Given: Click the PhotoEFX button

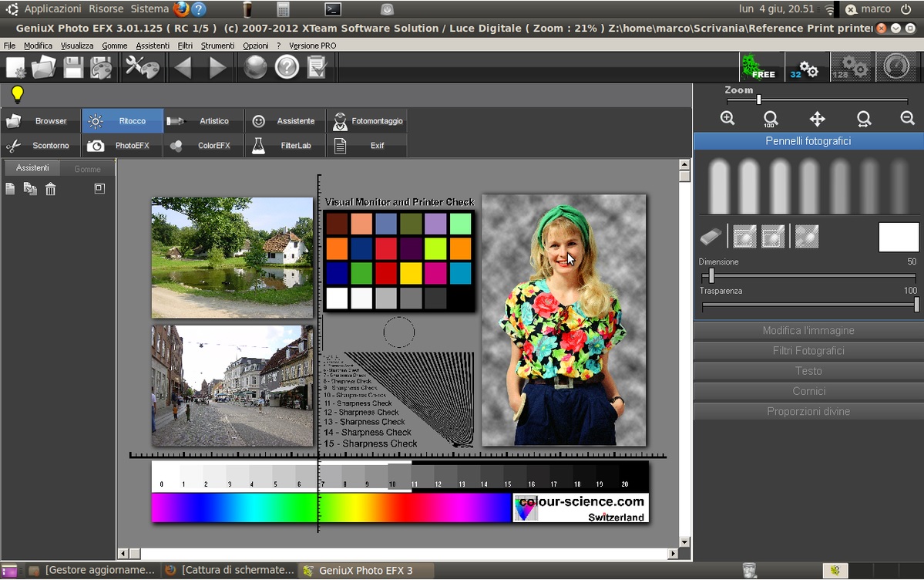Looking at the screenshot, I should tap(122, 146).
